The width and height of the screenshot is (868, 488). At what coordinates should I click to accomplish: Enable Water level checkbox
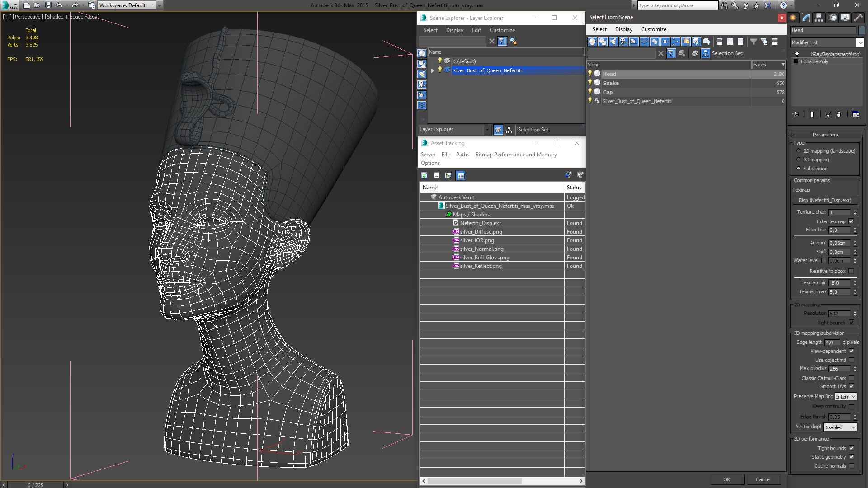(824, 261)
